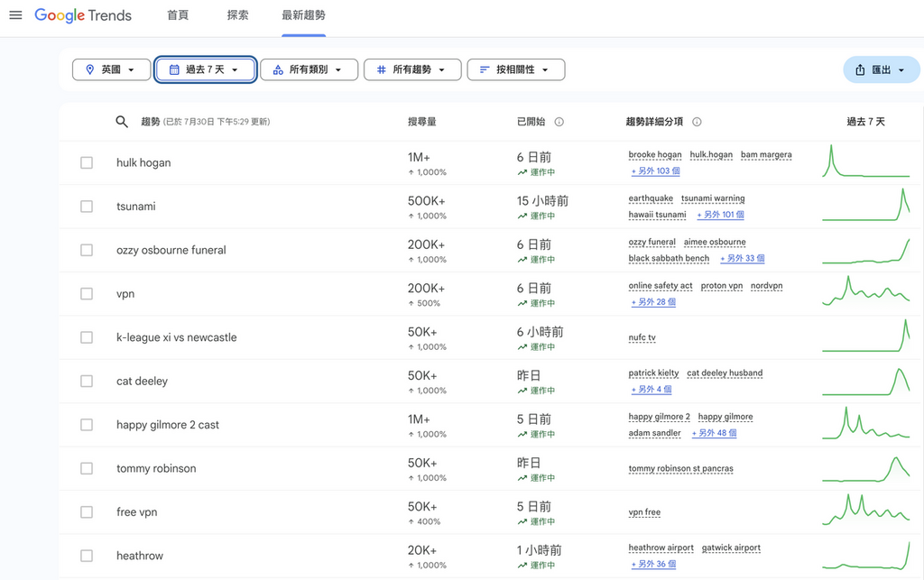Switch to the 探索 tab

point(237,15)
